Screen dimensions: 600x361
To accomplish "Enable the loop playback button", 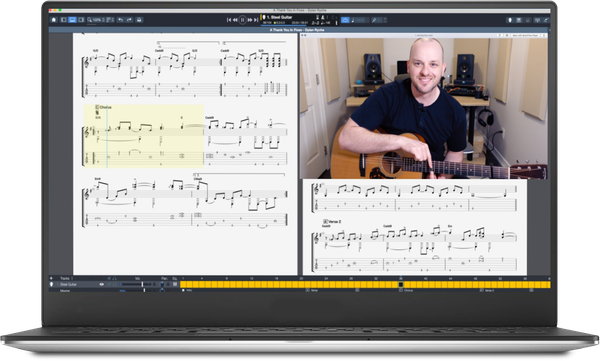I will click(346, 20).
